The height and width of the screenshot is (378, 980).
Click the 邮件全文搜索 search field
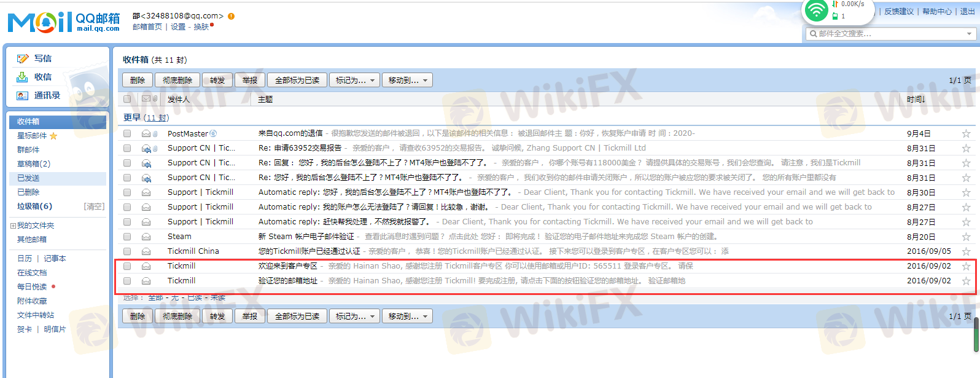coord(890,34)
